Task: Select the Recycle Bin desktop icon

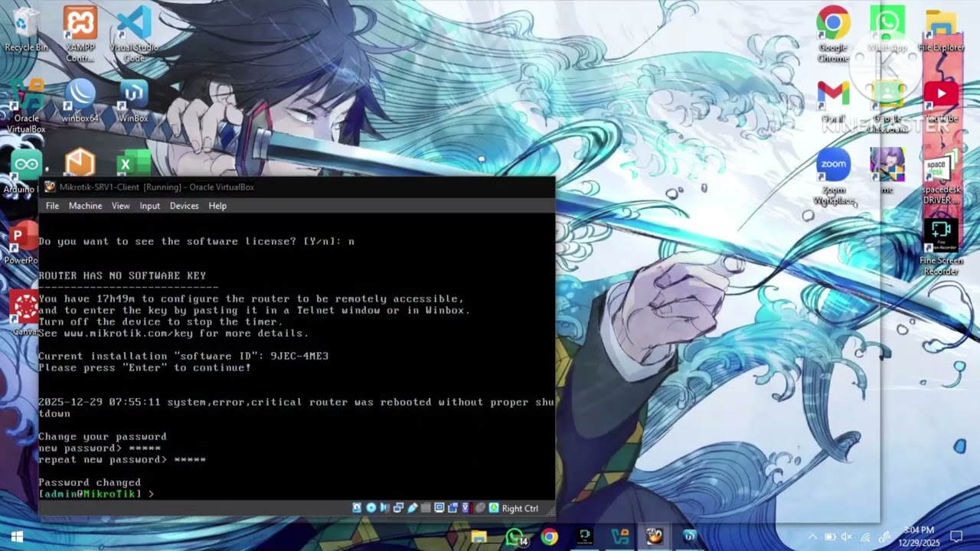Action: pos(26,31)
